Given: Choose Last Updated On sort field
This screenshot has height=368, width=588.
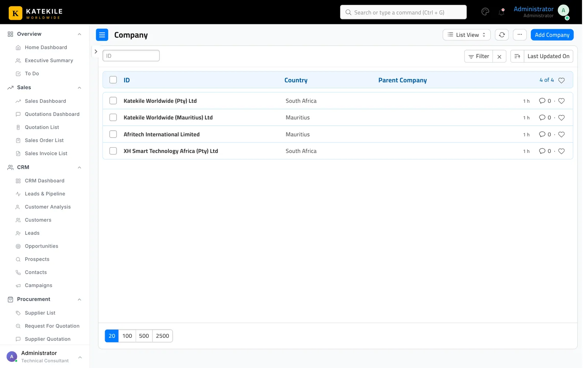Looking at the screenshot, I should (x=548, y=56).
